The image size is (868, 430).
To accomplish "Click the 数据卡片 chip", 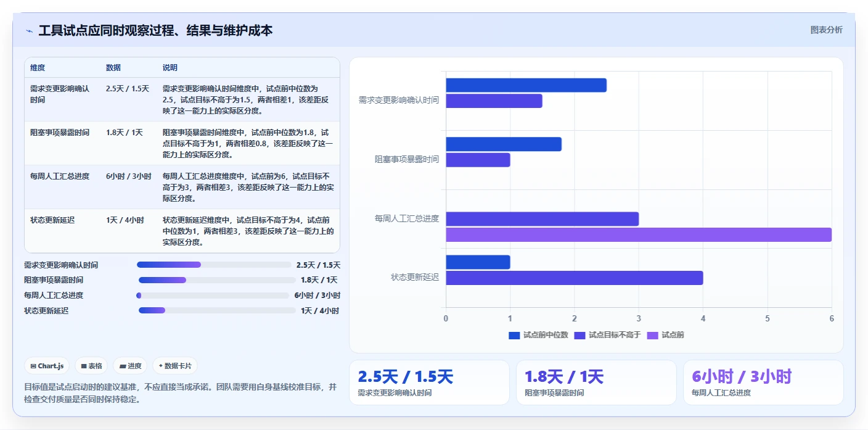I will pyautogui.click(x=175, y=366).
